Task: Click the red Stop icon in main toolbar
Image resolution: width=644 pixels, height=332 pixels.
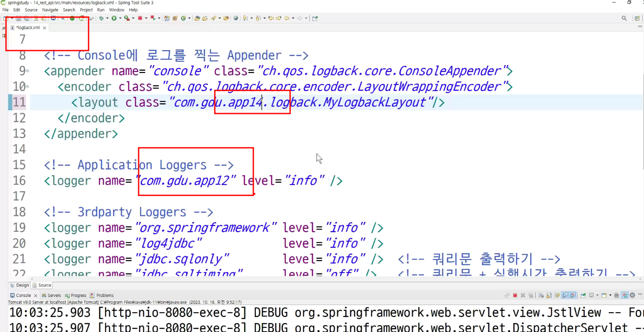Action: click(x=140, y=18)
